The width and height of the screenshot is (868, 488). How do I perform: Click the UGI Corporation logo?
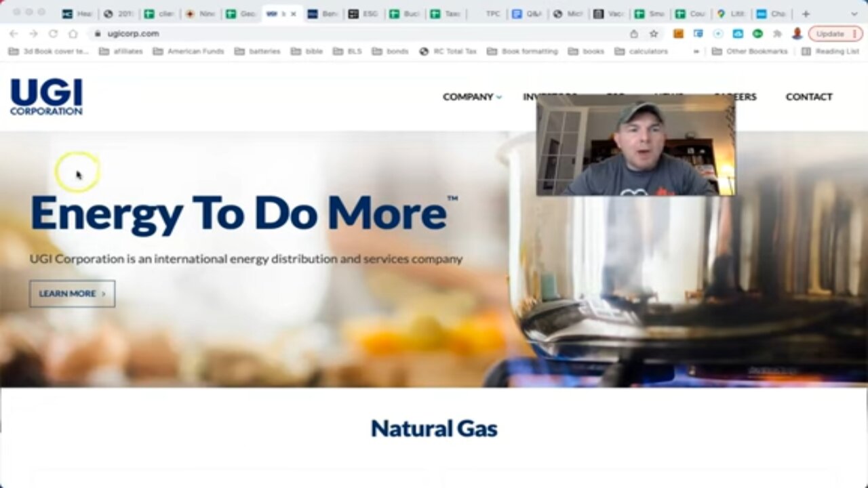(46, 97)
